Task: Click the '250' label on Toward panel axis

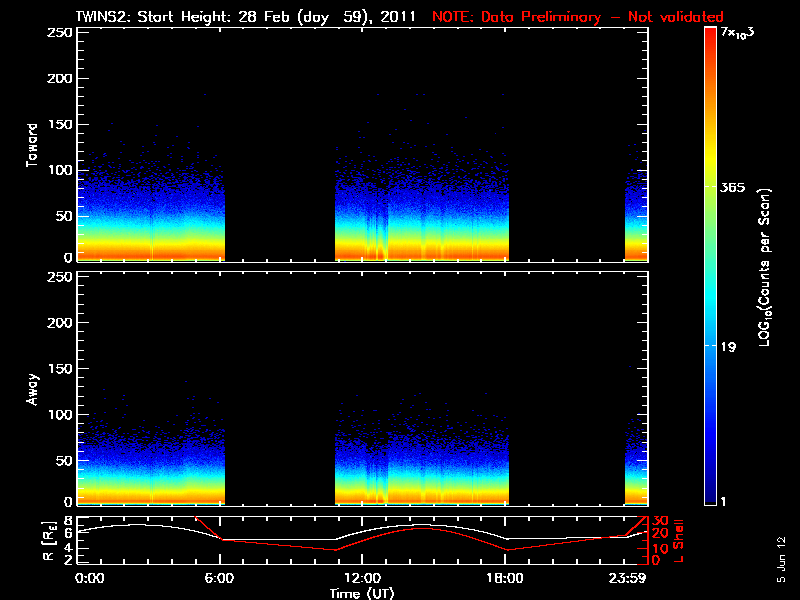Action: pyautogui.click(x=60, y=32)
